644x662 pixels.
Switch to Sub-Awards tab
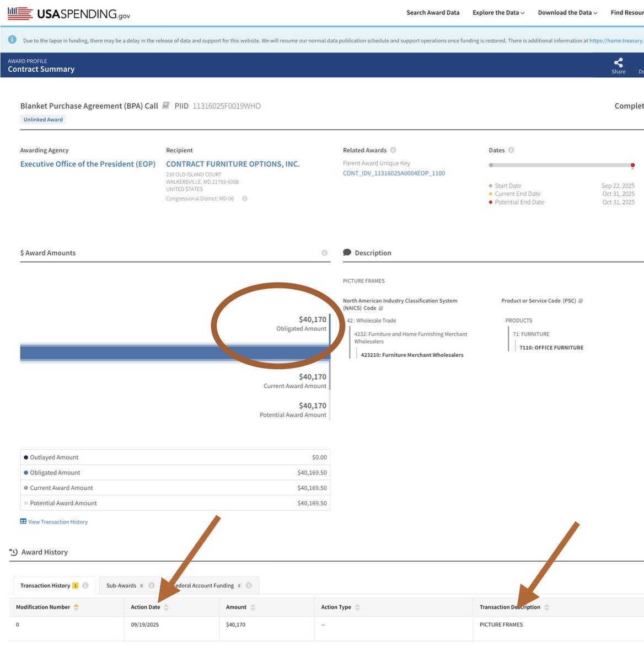point(130,585)
